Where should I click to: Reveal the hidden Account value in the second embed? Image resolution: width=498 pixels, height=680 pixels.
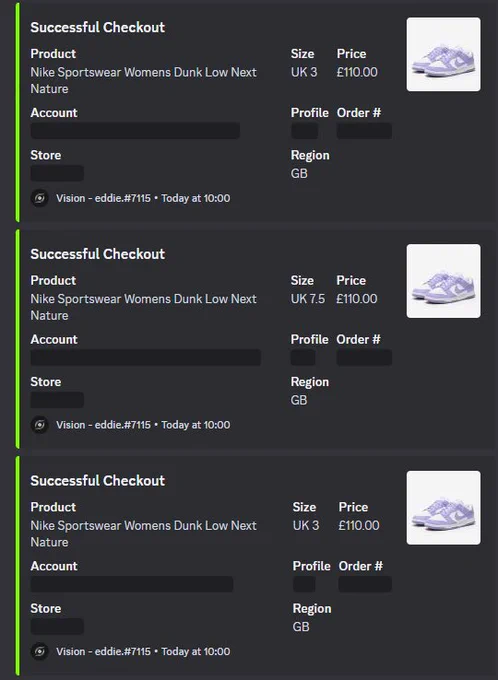click(x=146, y=358)
